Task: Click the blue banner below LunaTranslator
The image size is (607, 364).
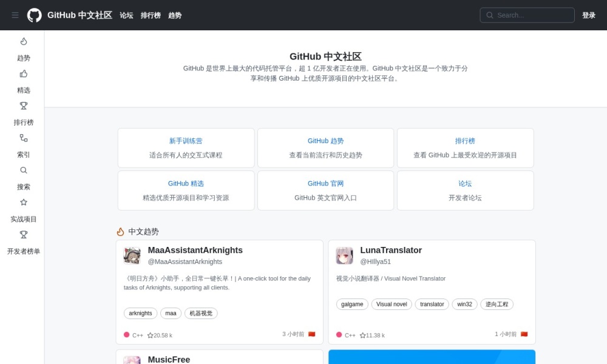Action: (x=432, y=357)
